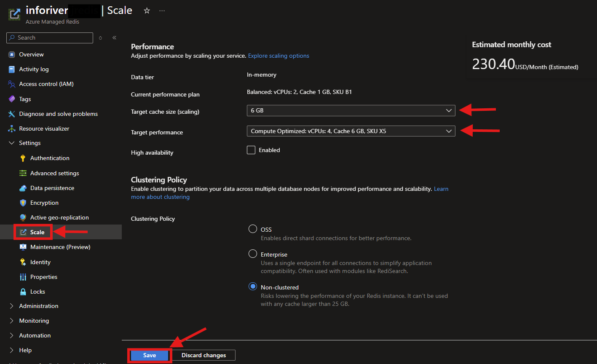Open the Explore scaling options link

coord(278,56)
